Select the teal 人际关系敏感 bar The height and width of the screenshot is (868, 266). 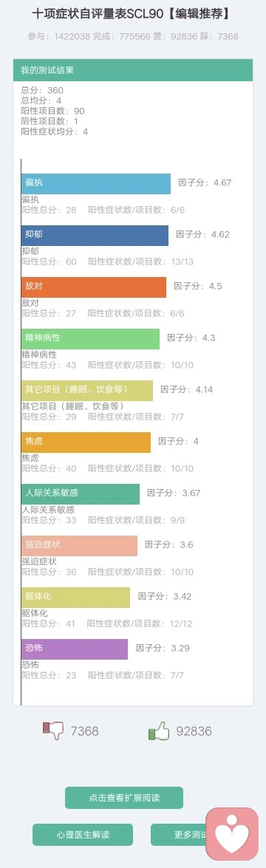coord(81,493)
